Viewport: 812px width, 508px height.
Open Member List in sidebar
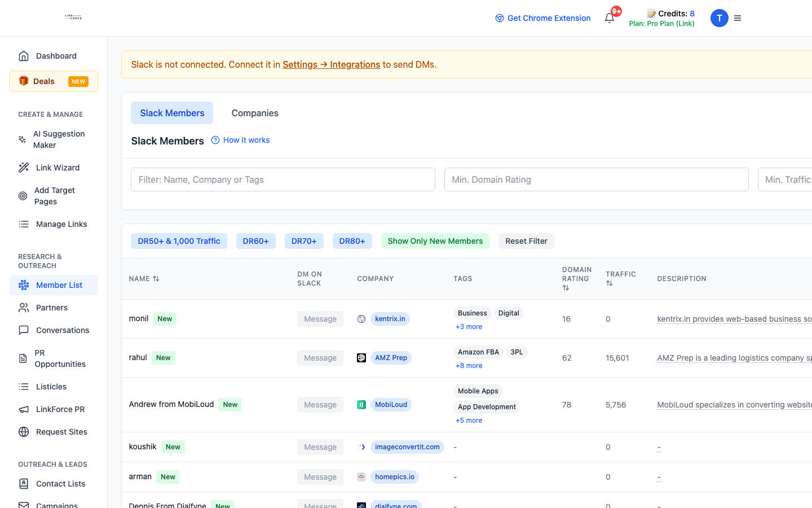pyautogui.click(x=54, y=285)
